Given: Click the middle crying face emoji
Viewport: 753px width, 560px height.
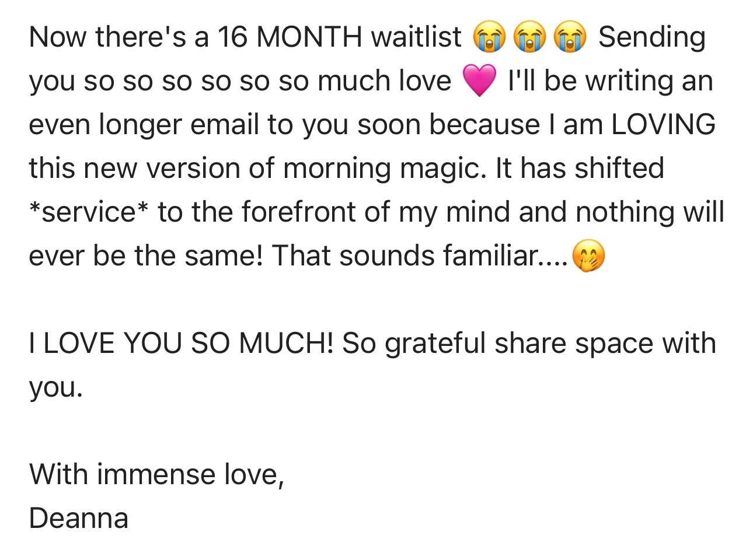Looking at the screenshot, I should coord(529,37).
